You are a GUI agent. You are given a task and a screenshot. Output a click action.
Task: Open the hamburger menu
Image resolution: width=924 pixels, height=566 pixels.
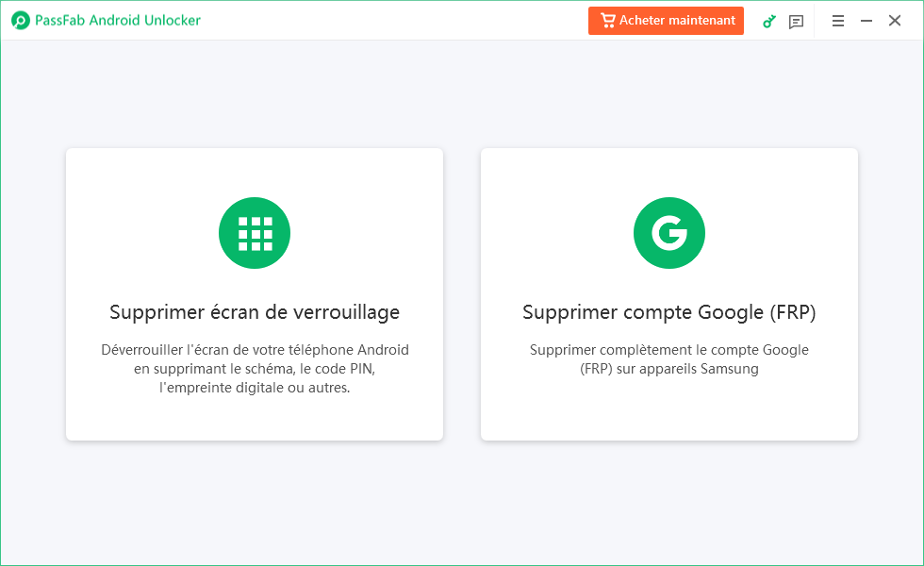(x=838, y=21)
